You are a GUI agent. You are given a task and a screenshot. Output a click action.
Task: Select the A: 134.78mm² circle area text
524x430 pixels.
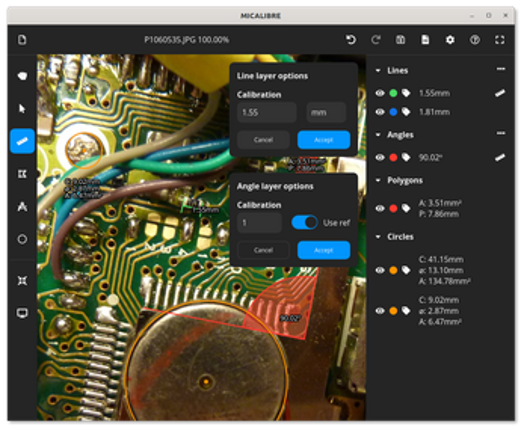tap(445, 281)
